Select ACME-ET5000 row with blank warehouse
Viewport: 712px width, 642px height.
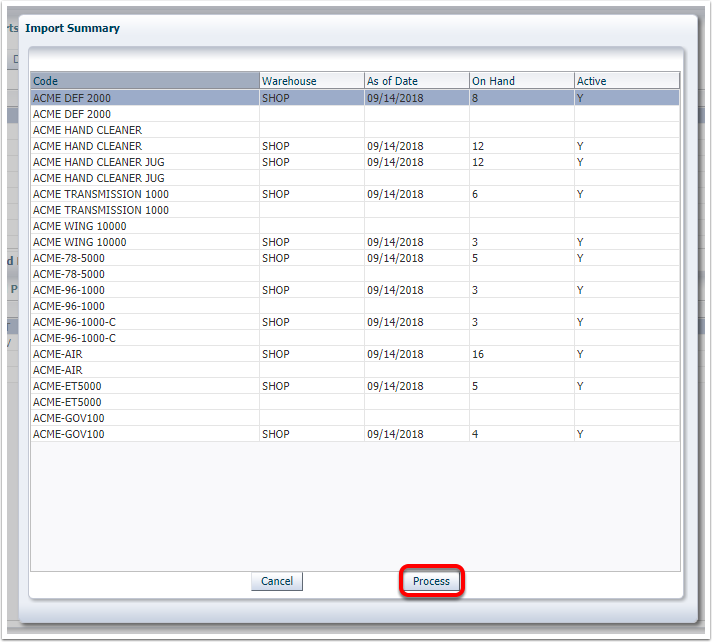355,402
